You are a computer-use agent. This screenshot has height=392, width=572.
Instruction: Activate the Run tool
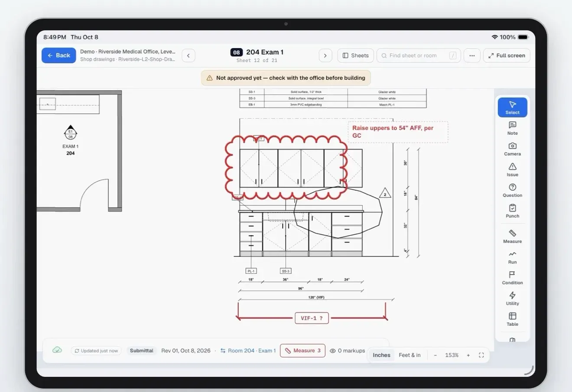(x=512, y=257)
